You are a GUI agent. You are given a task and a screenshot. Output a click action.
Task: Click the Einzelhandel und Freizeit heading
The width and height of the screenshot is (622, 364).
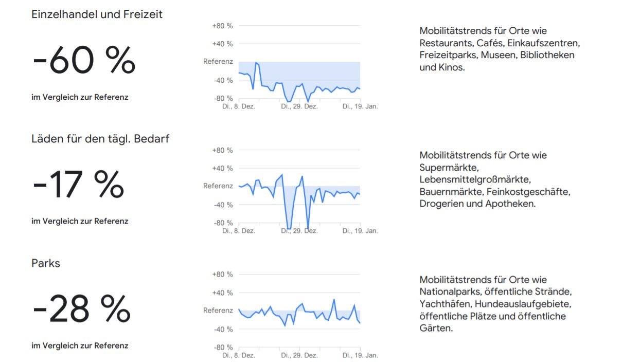coord(97,14)
